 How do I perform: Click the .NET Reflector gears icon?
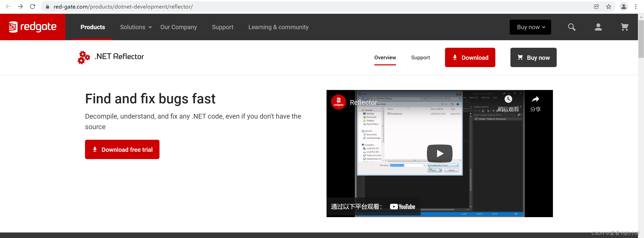click(x=84, y=57)
